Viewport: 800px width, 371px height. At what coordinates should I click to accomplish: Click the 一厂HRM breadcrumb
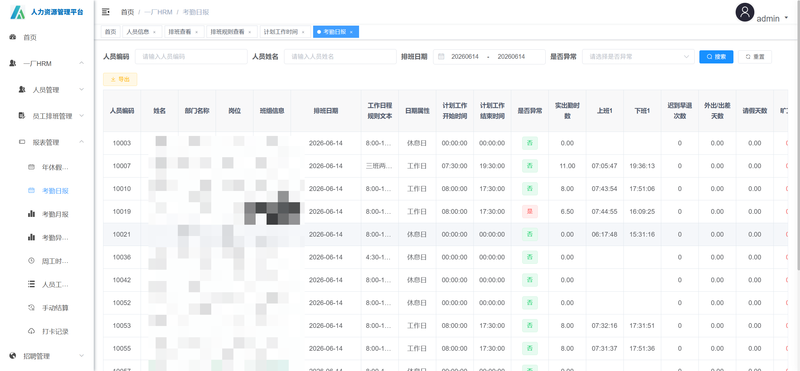[158, 12]
